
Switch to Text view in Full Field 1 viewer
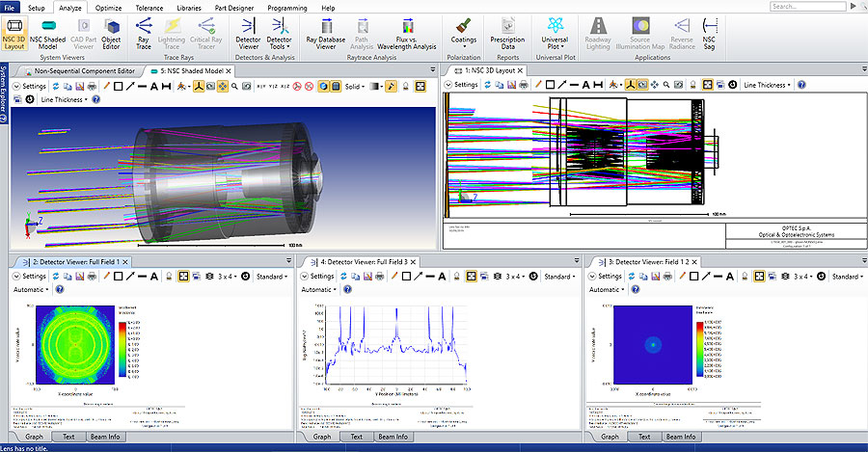[69, 437]
